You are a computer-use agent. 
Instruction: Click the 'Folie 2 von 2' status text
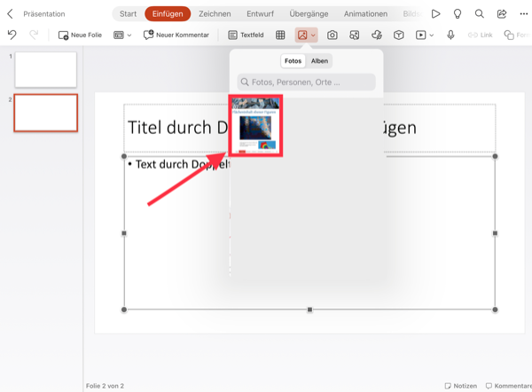[x=105, y=386]
